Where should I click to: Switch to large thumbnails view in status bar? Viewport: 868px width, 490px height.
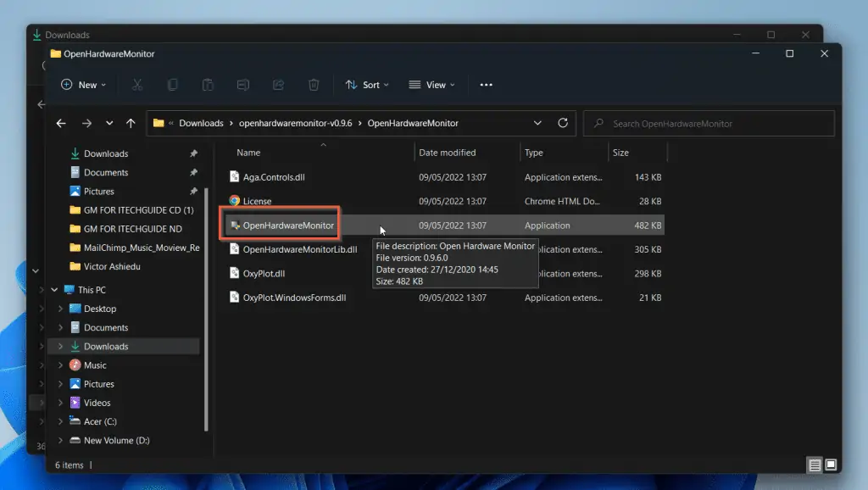click(831, 465)
